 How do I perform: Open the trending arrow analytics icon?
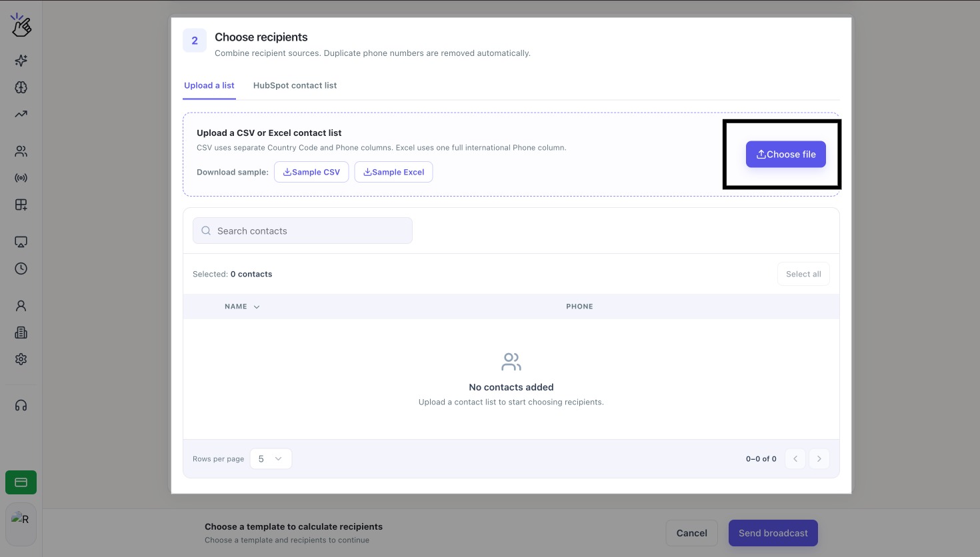(21, 114)
